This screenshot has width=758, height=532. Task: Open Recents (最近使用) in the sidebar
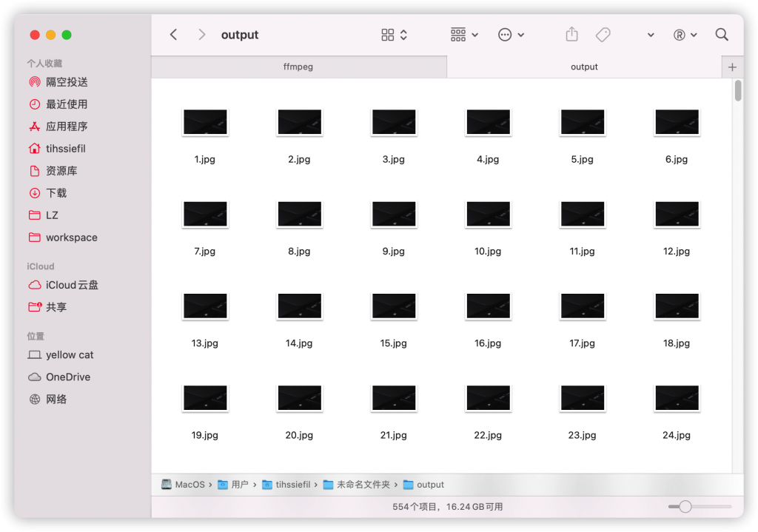tap(67, 104)
